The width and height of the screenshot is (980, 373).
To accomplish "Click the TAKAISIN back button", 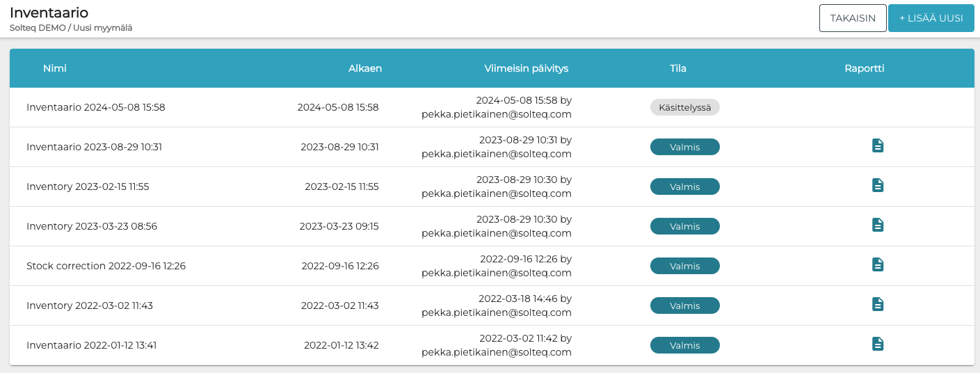I will coord(853,18).
